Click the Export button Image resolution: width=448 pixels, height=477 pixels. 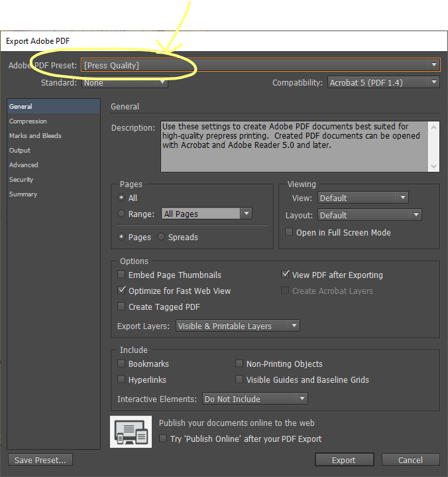[345, 460]
